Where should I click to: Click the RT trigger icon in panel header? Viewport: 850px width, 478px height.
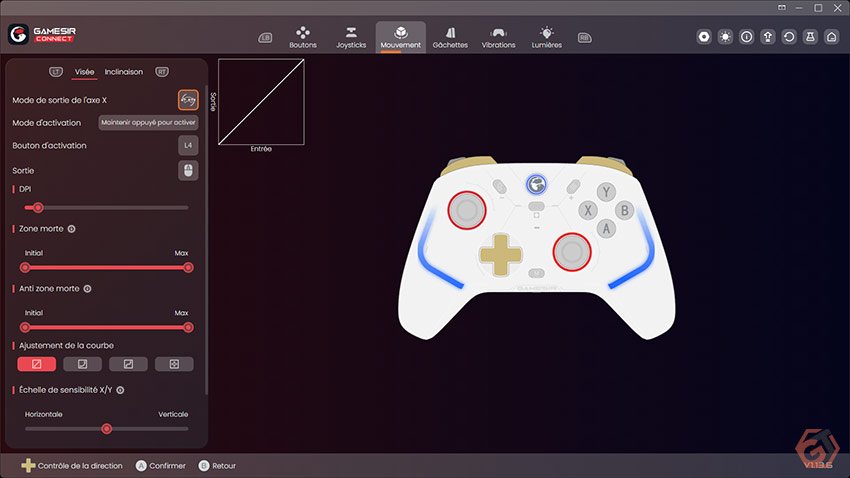click(x=162, y=72)
